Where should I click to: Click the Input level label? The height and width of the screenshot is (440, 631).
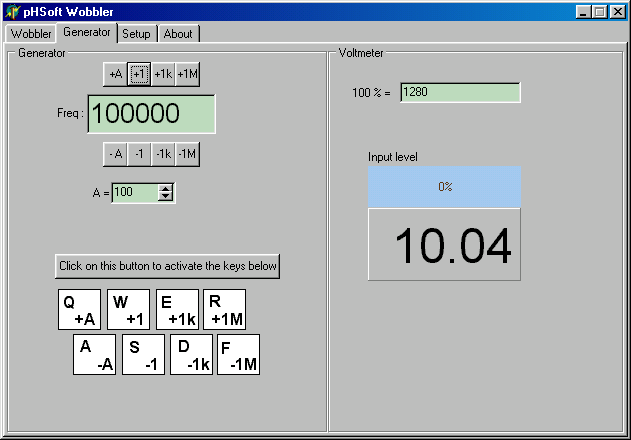pos(392,157)
